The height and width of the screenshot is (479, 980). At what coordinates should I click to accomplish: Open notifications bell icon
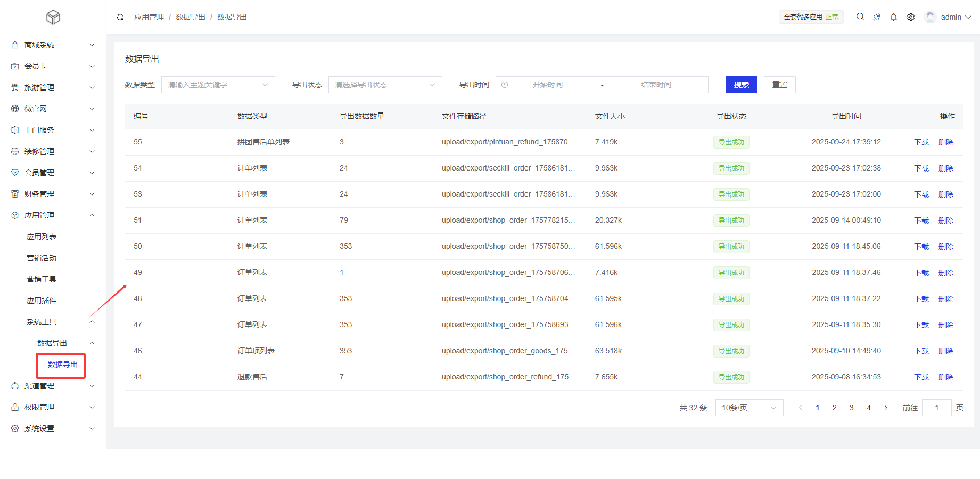coord(894,17)
